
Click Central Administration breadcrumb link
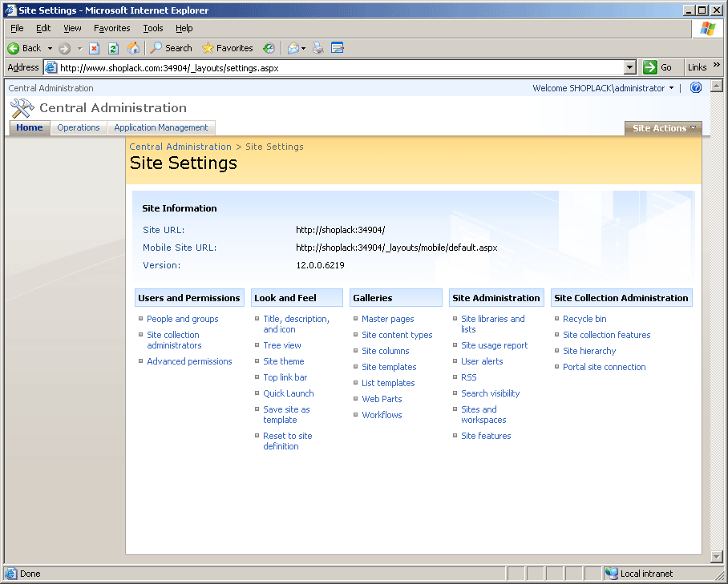pos(180,147)
